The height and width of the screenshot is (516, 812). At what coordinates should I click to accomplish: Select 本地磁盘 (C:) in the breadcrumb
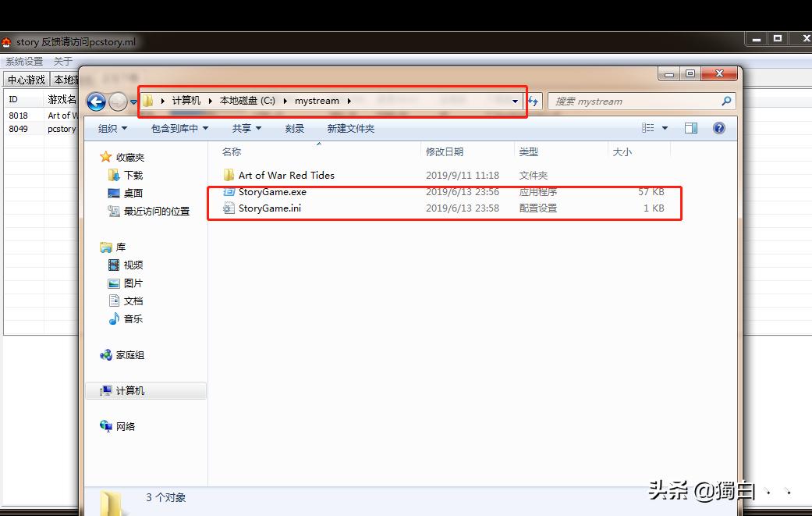247,101
